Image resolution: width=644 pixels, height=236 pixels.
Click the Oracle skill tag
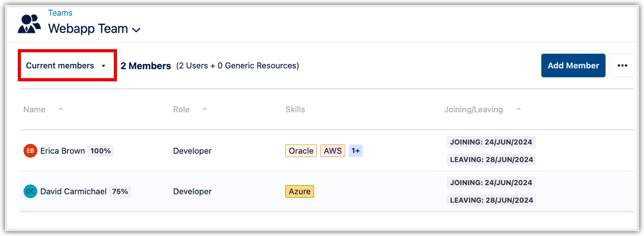pyautogui.click(x=301, y=151)
